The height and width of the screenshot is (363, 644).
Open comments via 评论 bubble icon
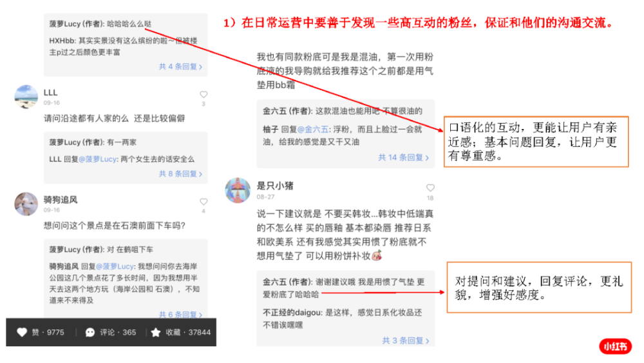(x=90, y=333)
